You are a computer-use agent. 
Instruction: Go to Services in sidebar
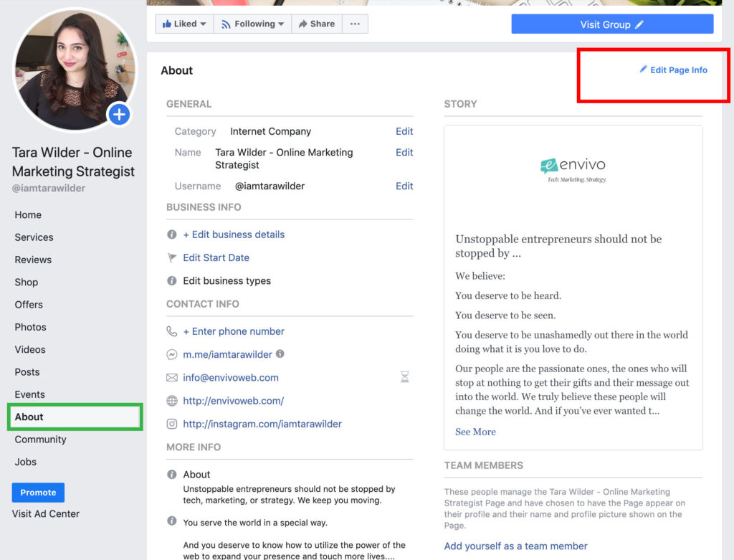coord(34,237)
